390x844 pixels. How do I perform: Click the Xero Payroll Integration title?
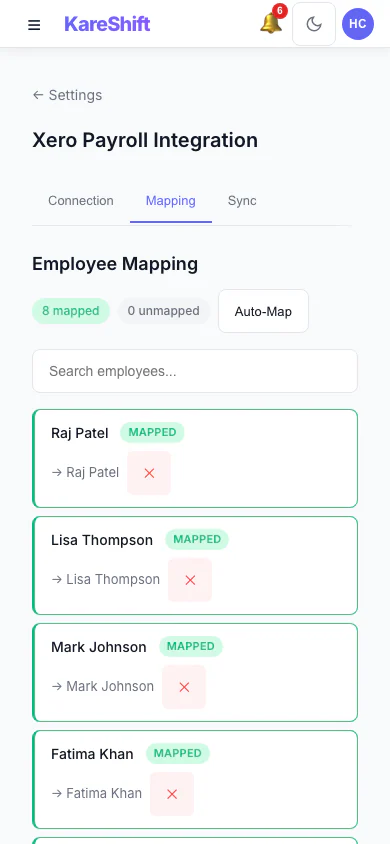point(145,140)
